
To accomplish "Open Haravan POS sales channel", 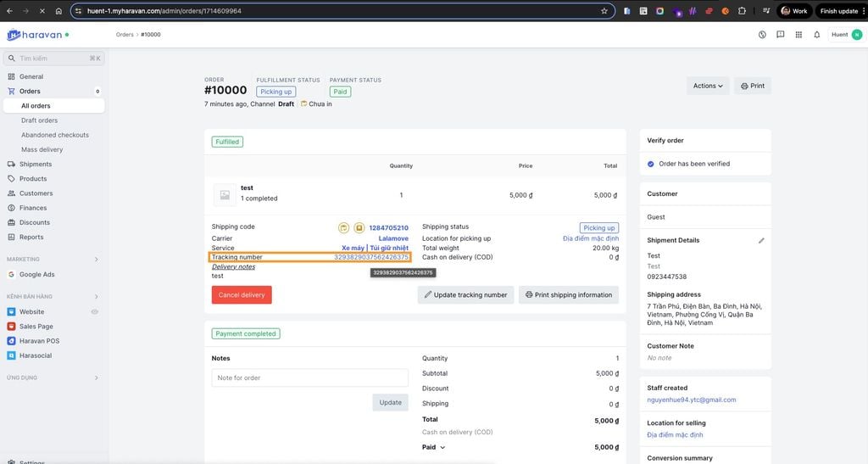I will click(x=39, y=341).
